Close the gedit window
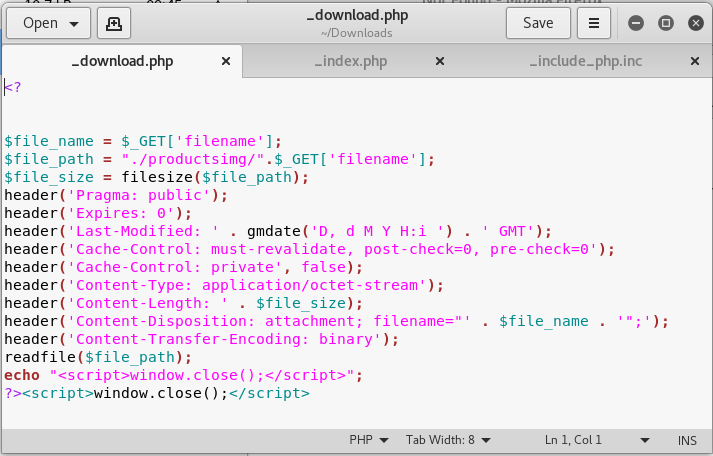The image size is (713, 456). pyautogui.click(x=696, y=23)
